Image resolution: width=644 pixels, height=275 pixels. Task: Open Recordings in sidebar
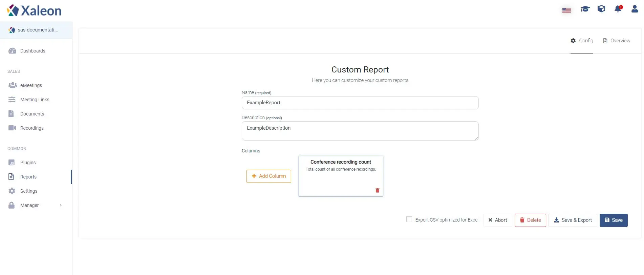tap(36, 128)
